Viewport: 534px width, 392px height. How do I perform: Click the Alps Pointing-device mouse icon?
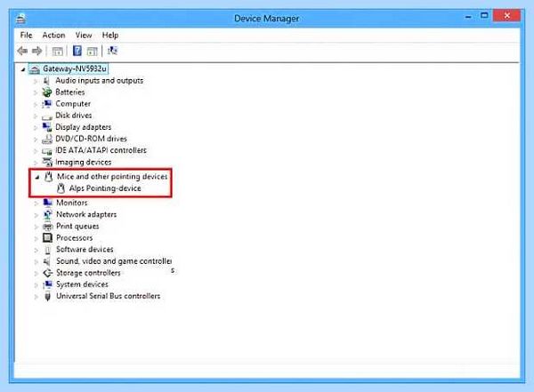click(x=61, y=188)
